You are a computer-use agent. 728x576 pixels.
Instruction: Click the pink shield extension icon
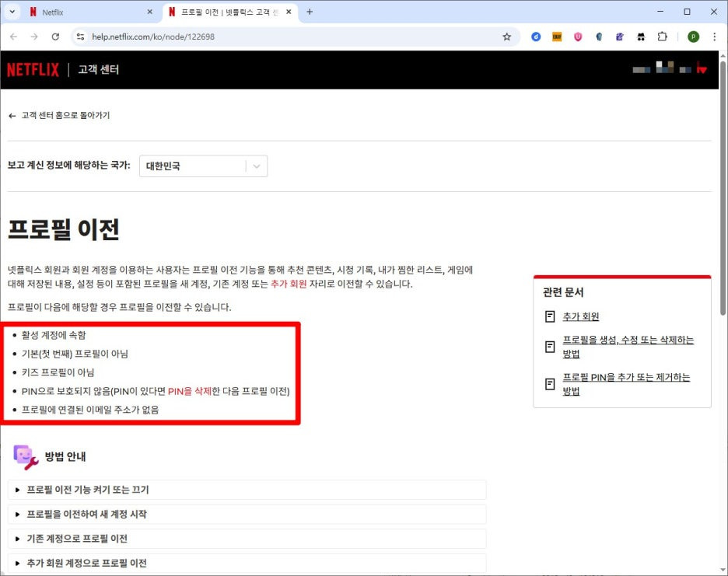[x=578, y=37]
